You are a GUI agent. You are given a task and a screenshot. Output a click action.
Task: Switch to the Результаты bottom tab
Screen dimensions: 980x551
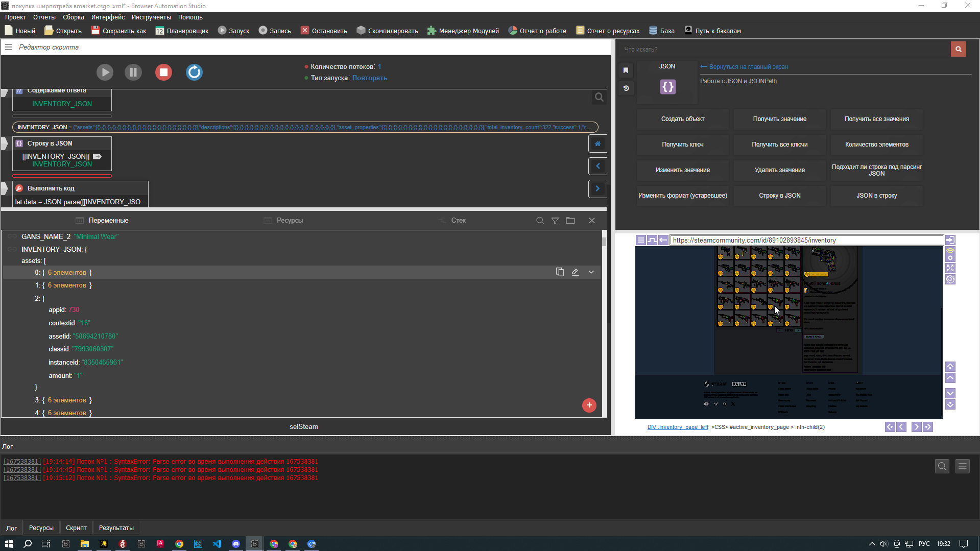pos(116,528)
